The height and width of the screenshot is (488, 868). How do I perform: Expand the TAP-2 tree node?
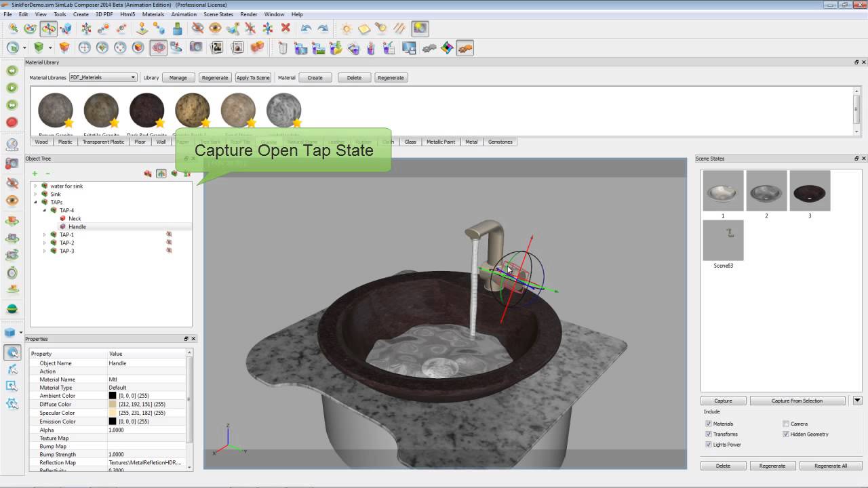click(45, 243)
